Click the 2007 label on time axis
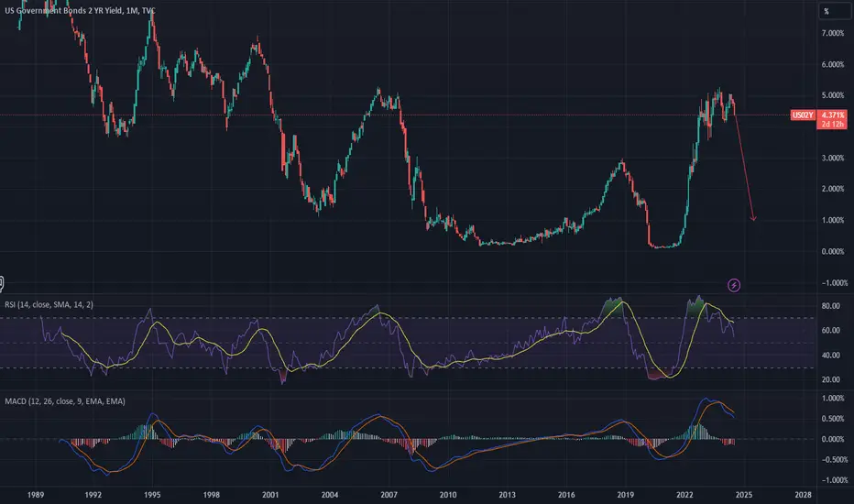 pyautogui.click(x=389, y=495)
